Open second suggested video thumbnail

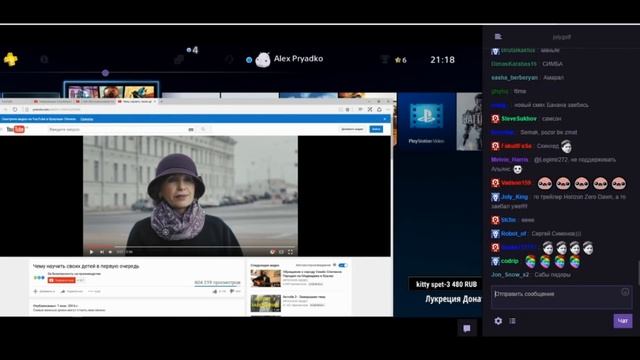click(x=266, y=303)
